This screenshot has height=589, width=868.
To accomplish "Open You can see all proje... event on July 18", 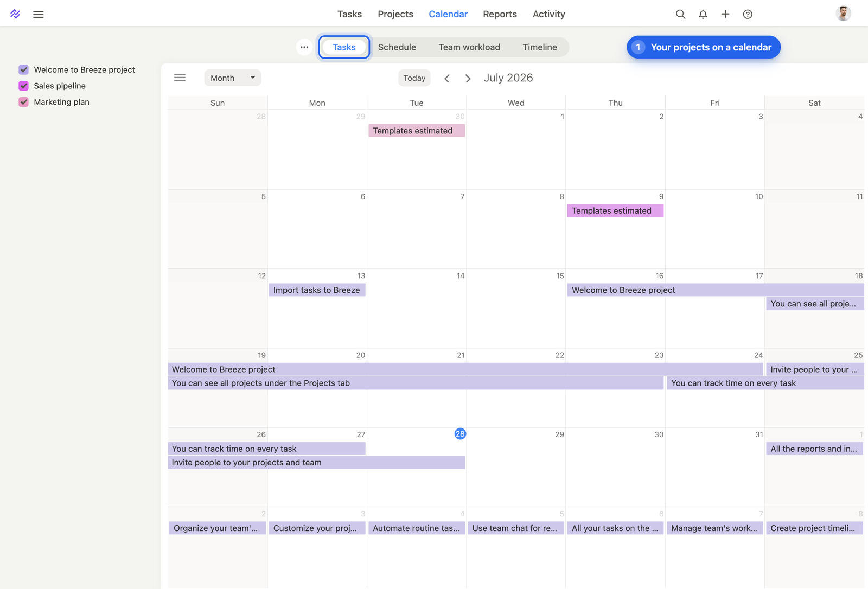I will coord(815,304).
